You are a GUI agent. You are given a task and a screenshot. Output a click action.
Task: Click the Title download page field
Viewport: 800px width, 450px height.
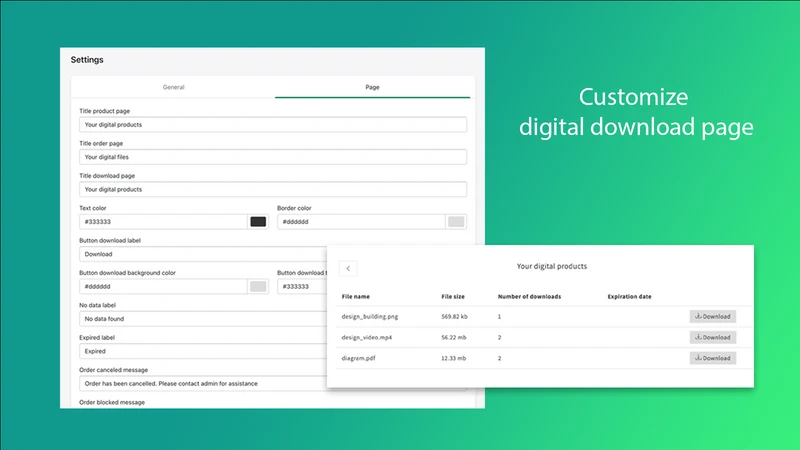pos(272,189)
